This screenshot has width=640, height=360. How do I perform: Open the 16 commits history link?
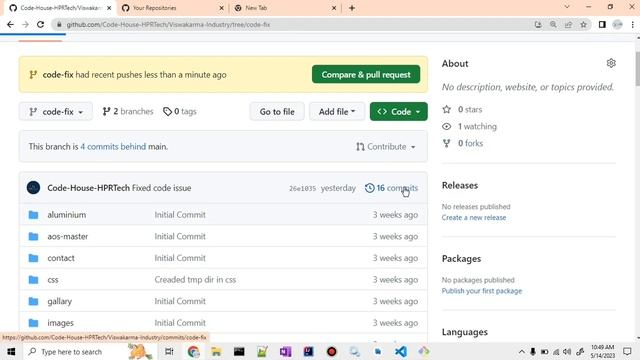[x=391, y=188]
